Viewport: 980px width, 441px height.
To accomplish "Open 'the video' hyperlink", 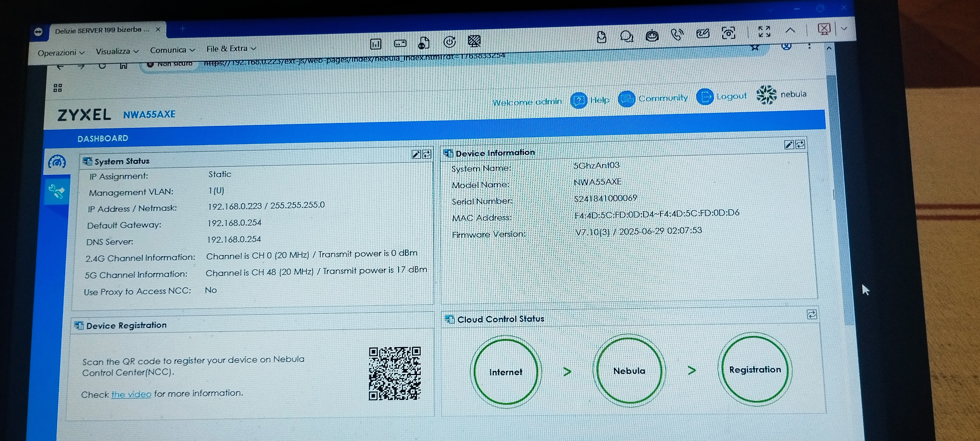I will click(131, 394).
